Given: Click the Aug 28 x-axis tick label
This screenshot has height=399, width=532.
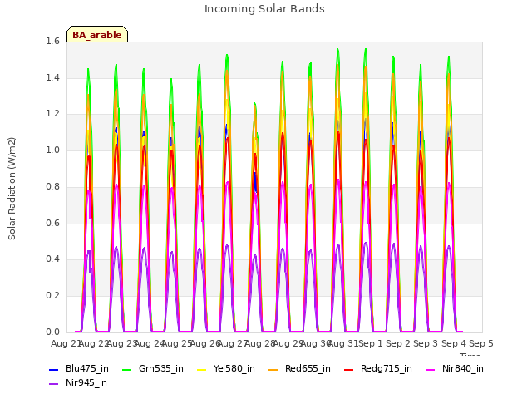Looking at the screenshot, I should [x=260, y=343].
